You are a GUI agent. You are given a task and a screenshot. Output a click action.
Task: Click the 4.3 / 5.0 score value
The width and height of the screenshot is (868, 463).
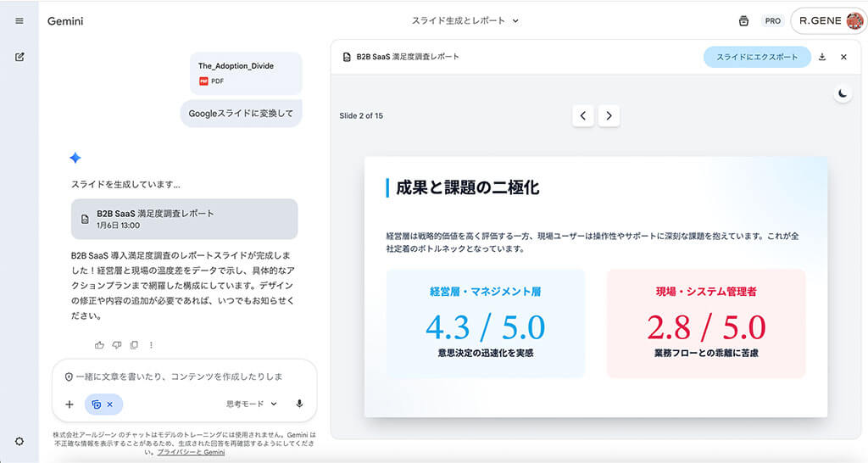coord(486,326)
